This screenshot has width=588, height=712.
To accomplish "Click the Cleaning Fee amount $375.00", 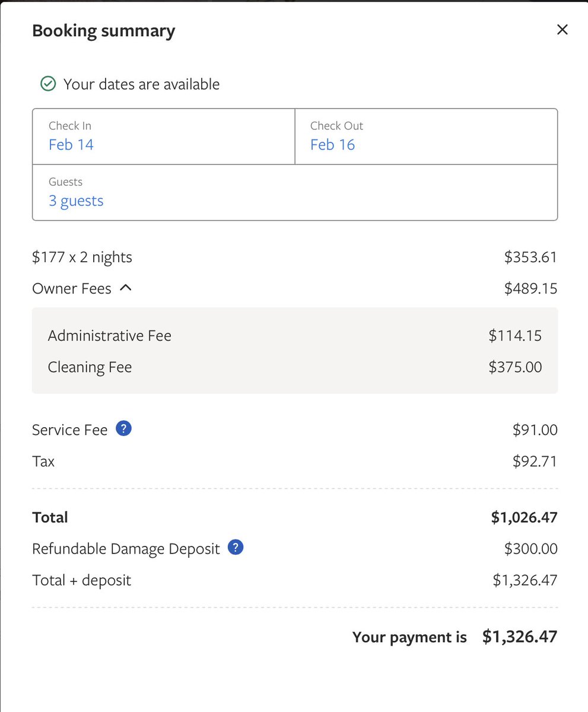I will tap(515, 367).
